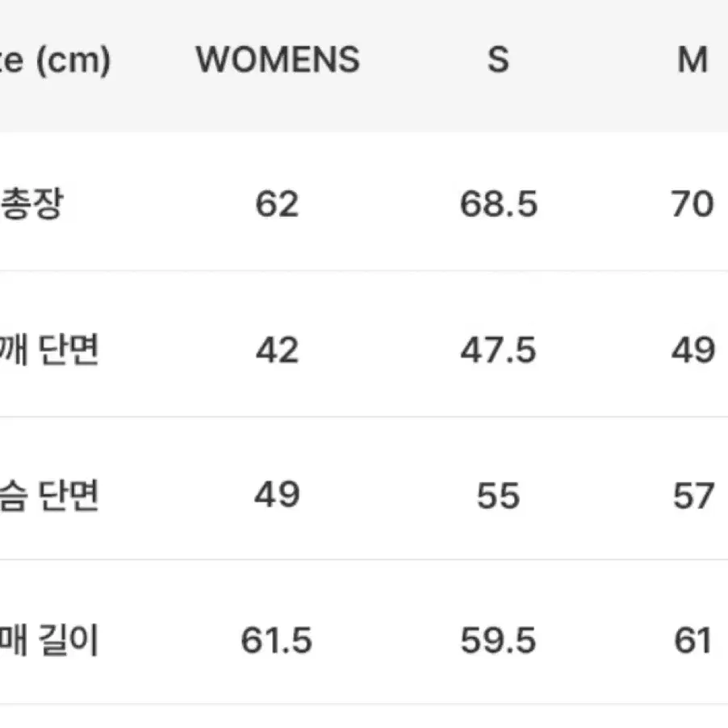Click the 총장 row label

[x=31, y=204]
